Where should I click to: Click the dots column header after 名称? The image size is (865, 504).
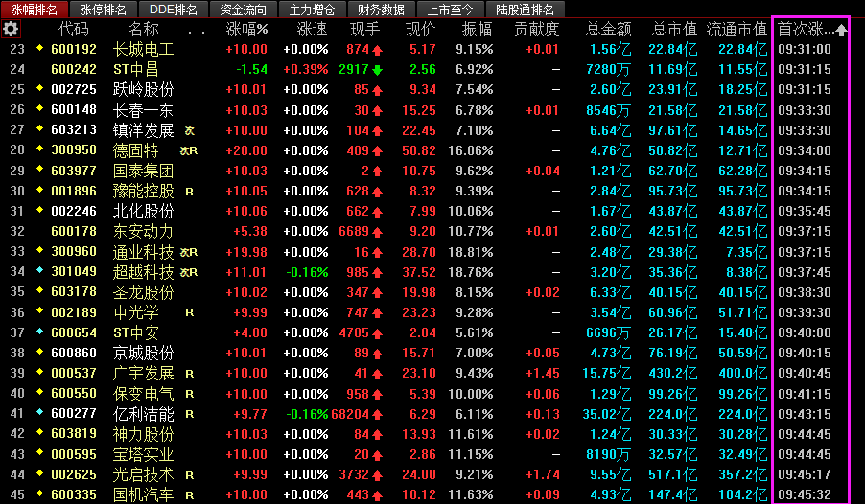pyautogui.click(x=197, y=32)
